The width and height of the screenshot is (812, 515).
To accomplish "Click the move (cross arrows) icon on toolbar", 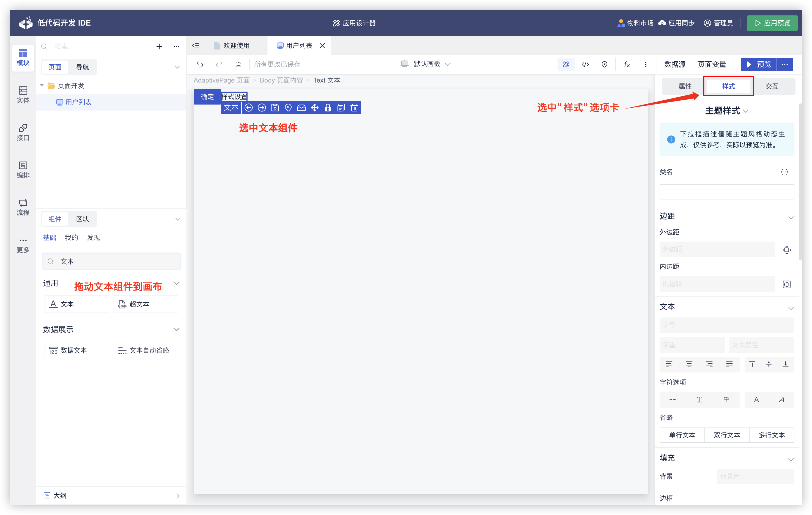I will [314, 108].
